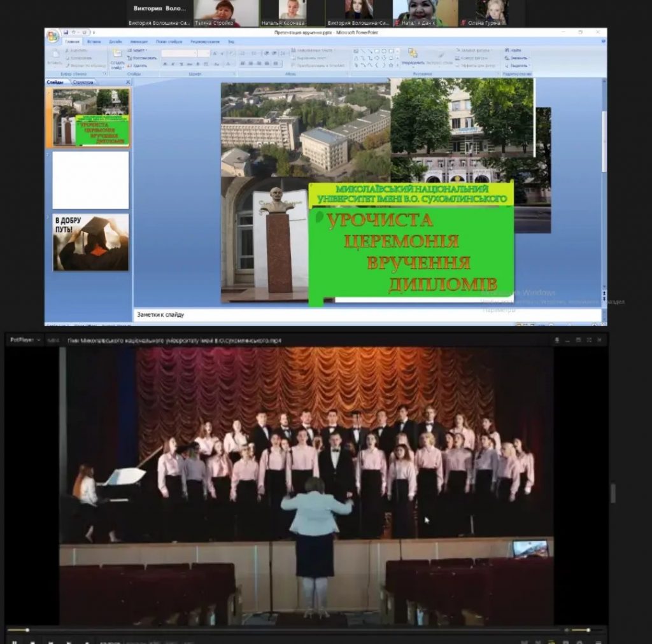Click the Найти find icon in the ribbon

(514, 50)
